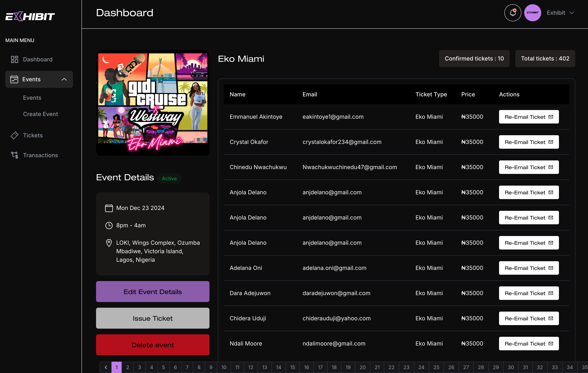Image resolution: width=588 pixels, height=373 pixels.
Task: Select the Events submenu item
Action: pos(32,98)
